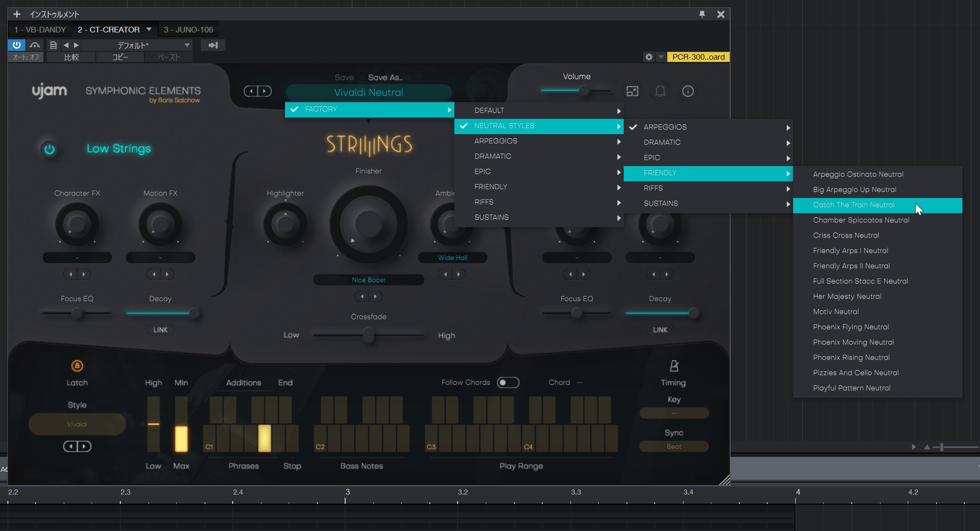Step to next Style
This screenshot has height=531, width=980.
tap(84, 446)
